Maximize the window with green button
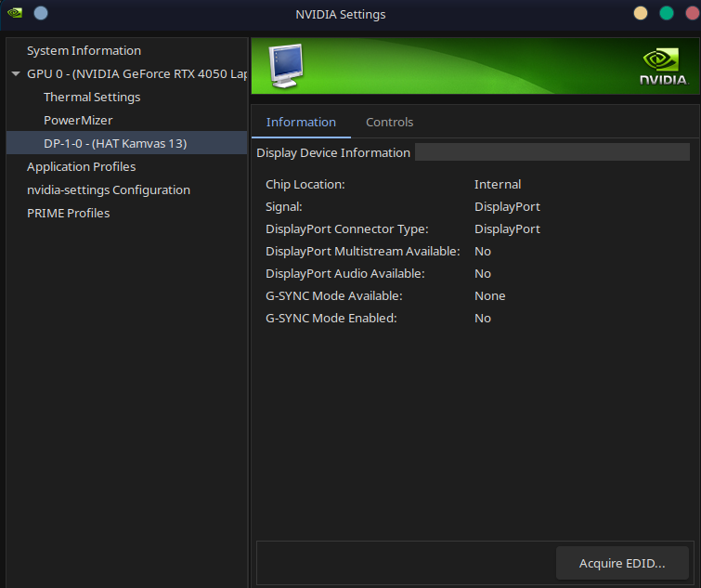This screenshot has width=701, height=588. coord(666,14)
